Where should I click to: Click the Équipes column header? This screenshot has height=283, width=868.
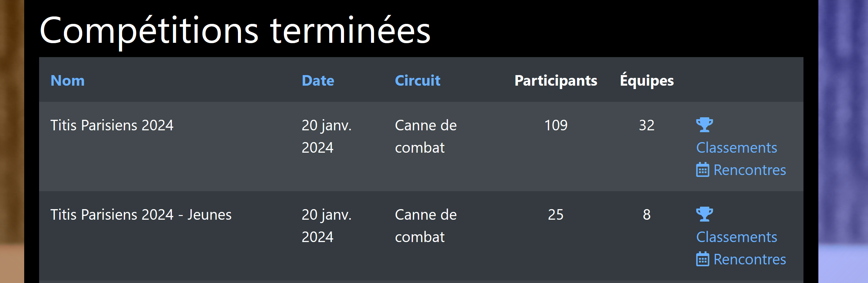tap(647, 80)
